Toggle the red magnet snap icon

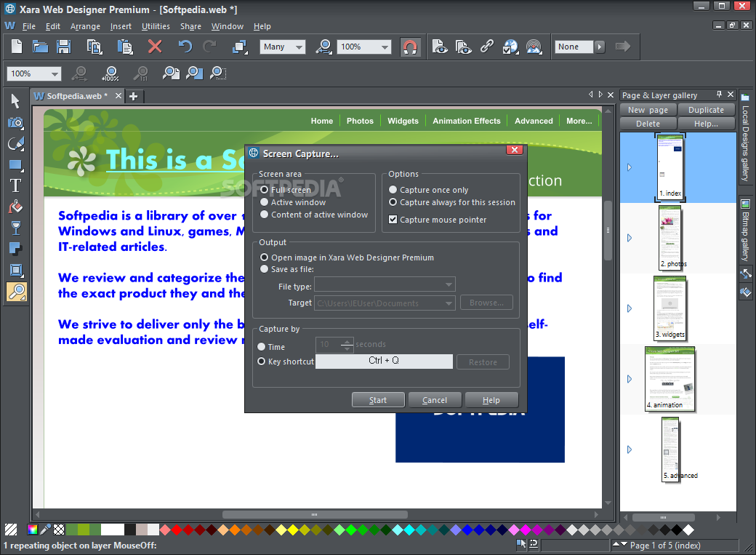[x=410, y=47]
